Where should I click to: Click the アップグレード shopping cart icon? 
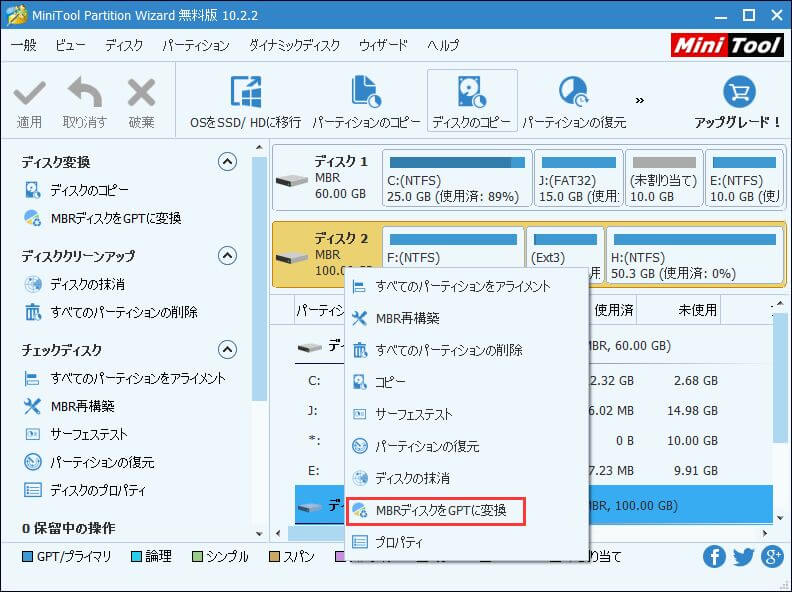point(737,94)
